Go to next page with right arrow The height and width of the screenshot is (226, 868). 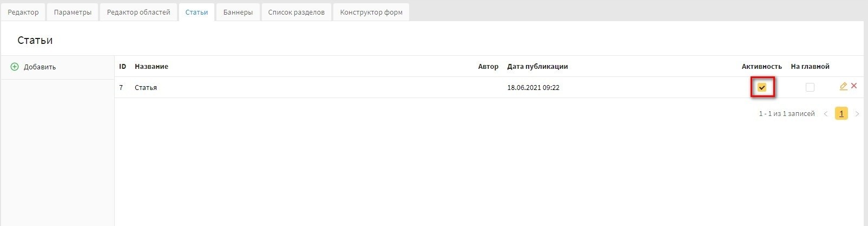(x=857, y=114)
